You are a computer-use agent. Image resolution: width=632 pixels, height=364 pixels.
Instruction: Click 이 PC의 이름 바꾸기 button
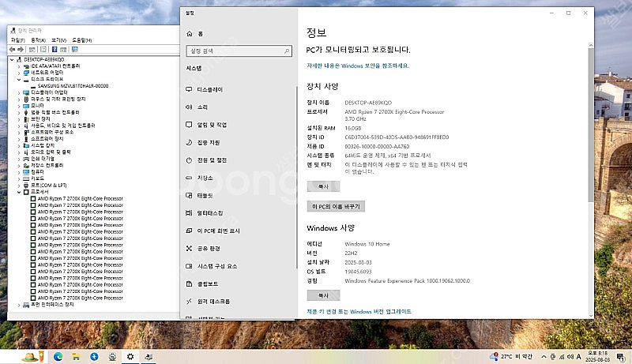[336, 207]
